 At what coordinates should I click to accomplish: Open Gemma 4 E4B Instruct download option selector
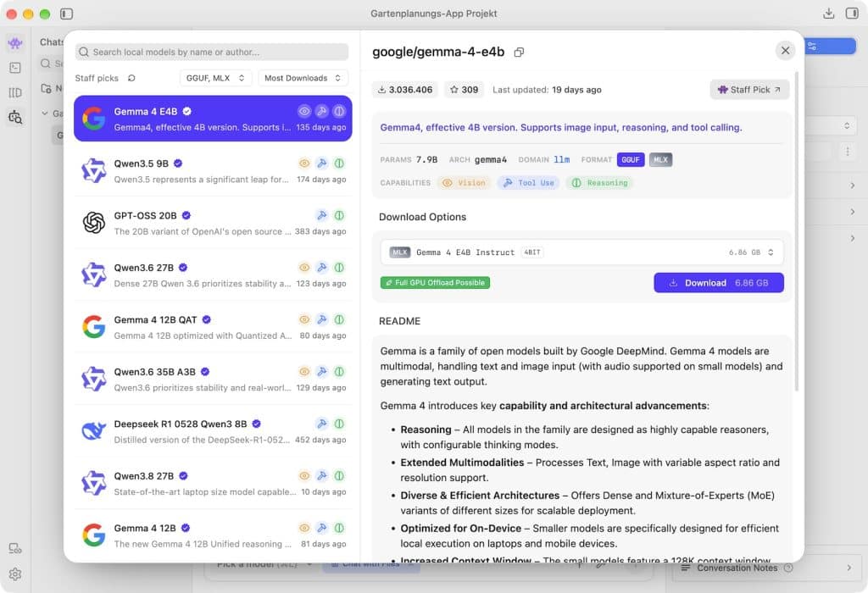coord(581,252)
